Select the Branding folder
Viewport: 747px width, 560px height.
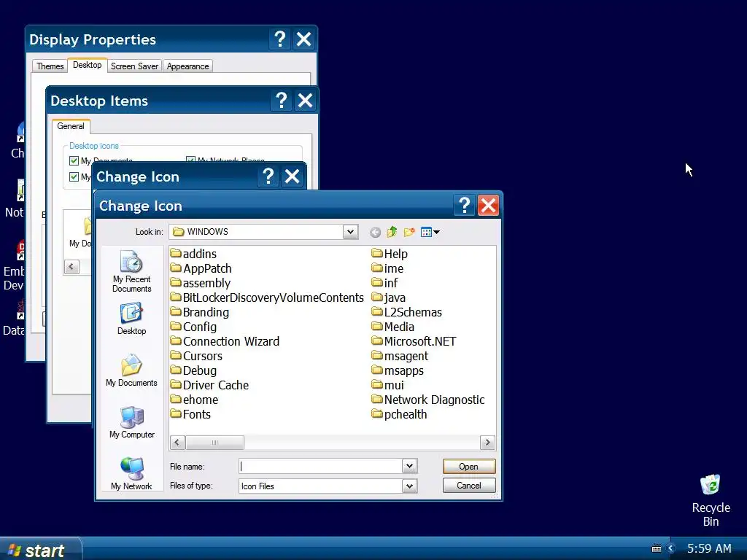(200, 312)
